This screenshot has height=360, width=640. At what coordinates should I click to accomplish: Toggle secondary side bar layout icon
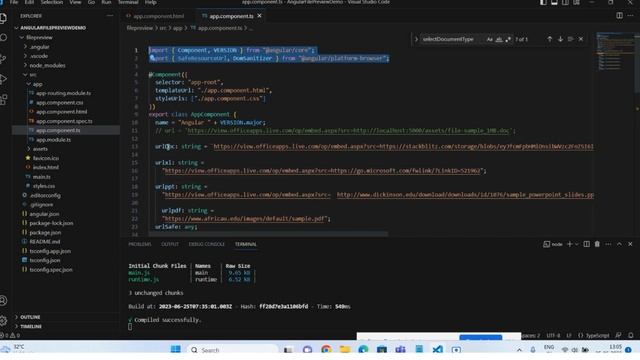(x=565, y=2)
